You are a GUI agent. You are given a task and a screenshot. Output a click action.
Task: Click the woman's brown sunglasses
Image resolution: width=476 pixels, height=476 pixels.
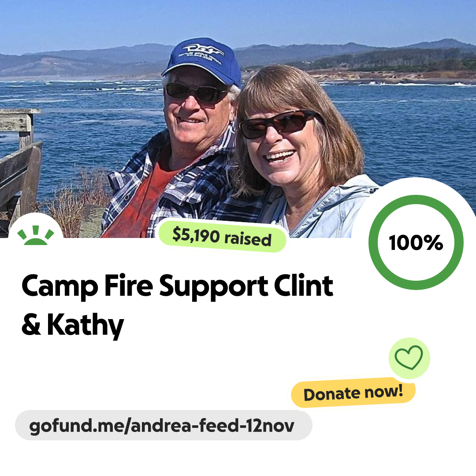[278, 123]
